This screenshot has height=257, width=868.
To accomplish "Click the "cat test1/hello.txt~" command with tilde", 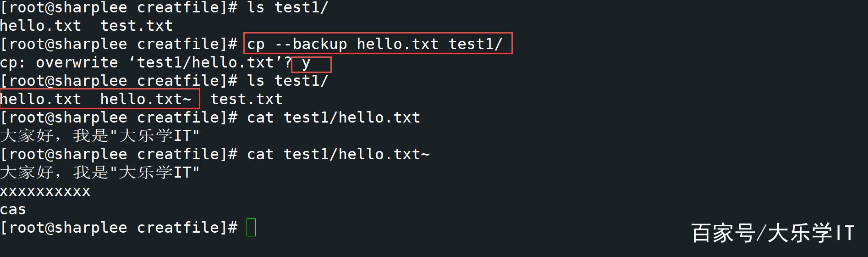I will pos(338,154).
